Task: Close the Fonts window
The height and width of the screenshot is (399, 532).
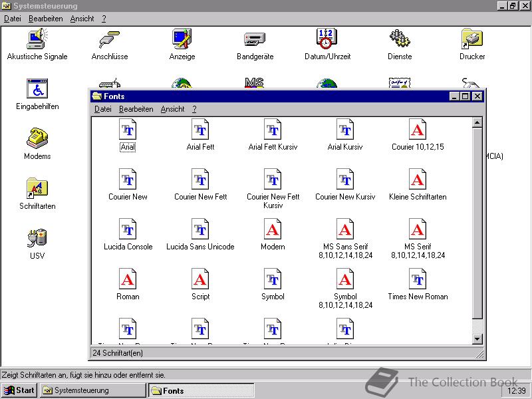Action: (477, 96)
